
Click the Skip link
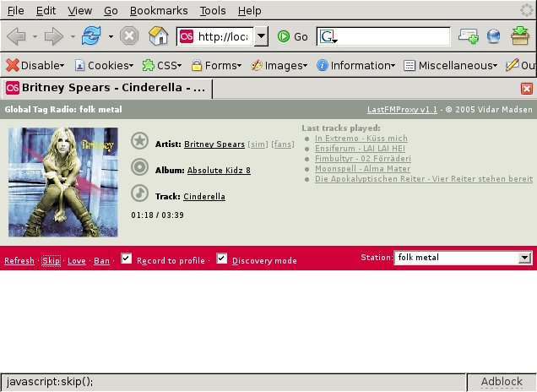[x=51, y=261]
